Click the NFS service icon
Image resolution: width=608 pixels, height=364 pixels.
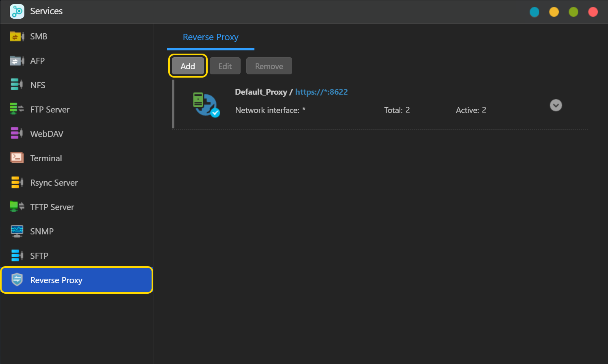pyautogui.click(x=17, y=84)
